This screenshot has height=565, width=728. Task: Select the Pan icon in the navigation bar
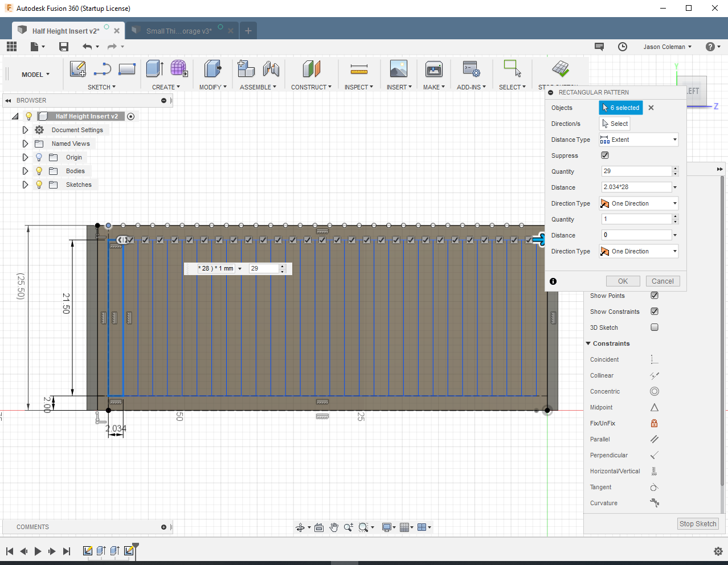point(333,527)
